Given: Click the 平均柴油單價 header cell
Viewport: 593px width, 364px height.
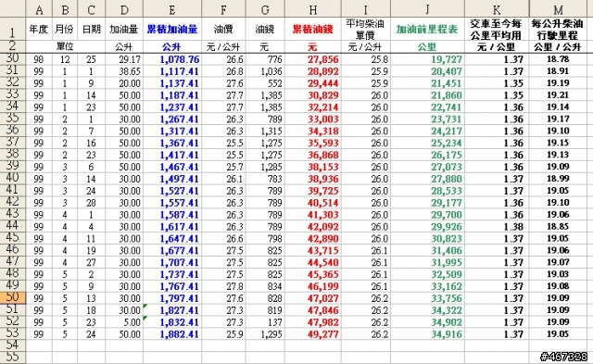Looking at the screenshot, I should click(366, 29).
